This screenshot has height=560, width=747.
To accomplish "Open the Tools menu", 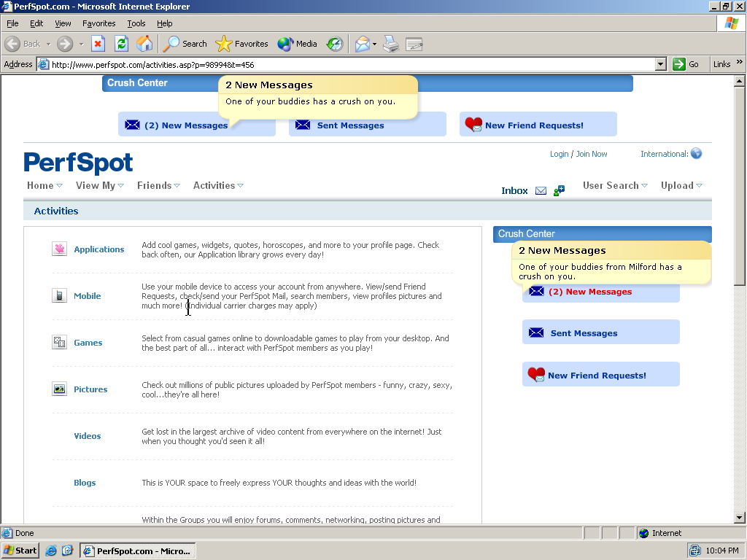I will [x=136, y=23].
